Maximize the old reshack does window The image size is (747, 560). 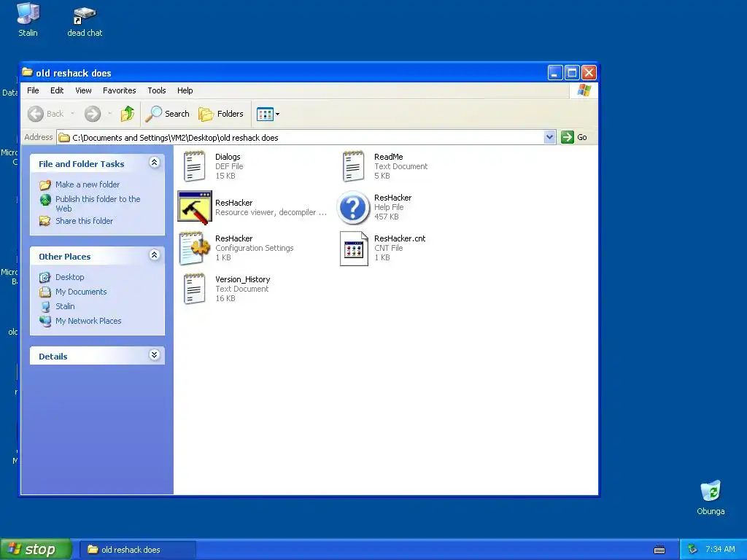coord(572,73)
